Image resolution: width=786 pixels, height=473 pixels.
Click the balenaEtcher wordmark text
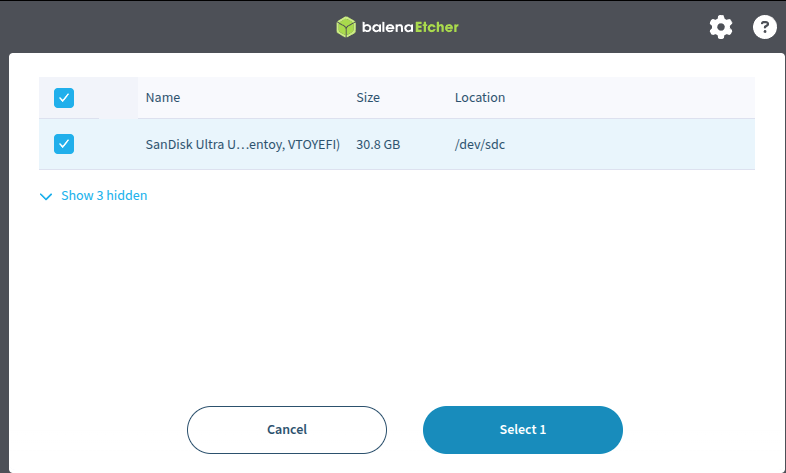(406, 27)
